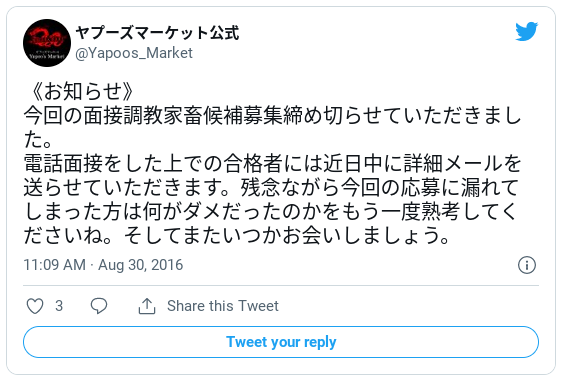Click the final line ending お会いしましょう
Image resolution: width=563 pixels, height=380 pixels.
(237, 236)
